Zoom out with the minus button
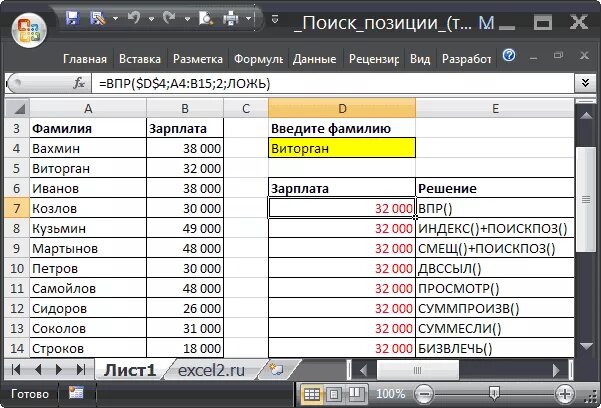This screenshot has width=601, height=408. point(424,393)
